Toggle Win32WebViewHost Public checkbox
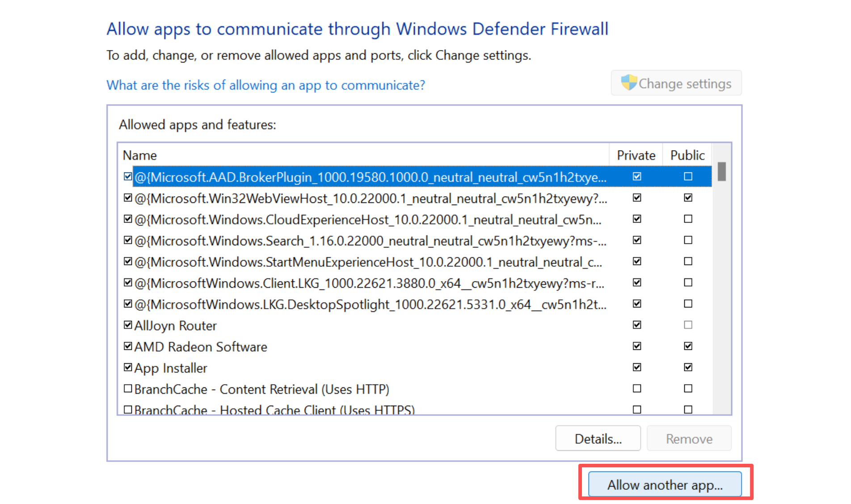Screen dimensions: 851x504 coord(688,197)
